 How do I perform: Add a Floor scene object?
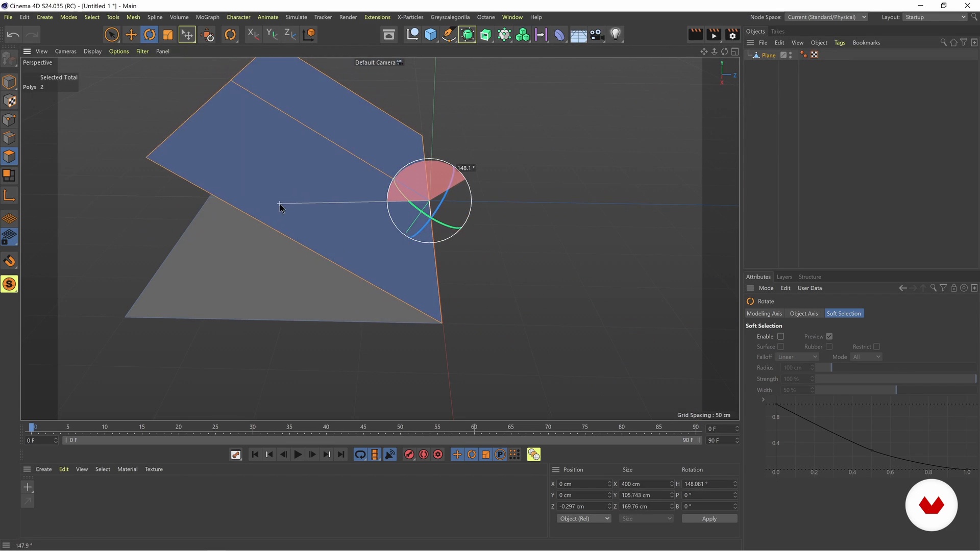point(578,35)
